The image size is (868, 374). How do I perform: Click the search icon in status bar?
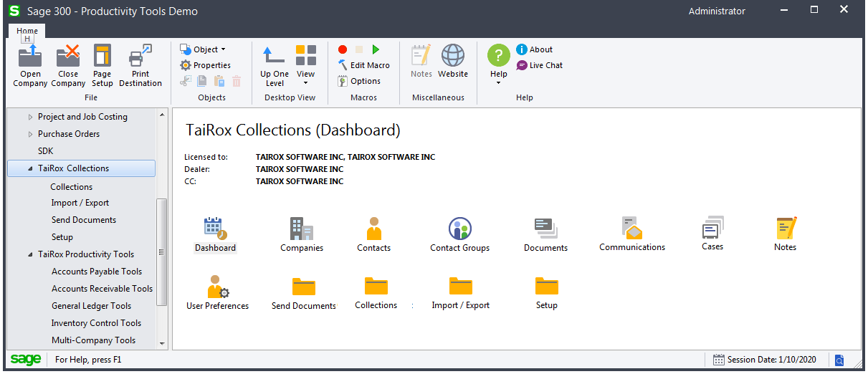(839, 360)
